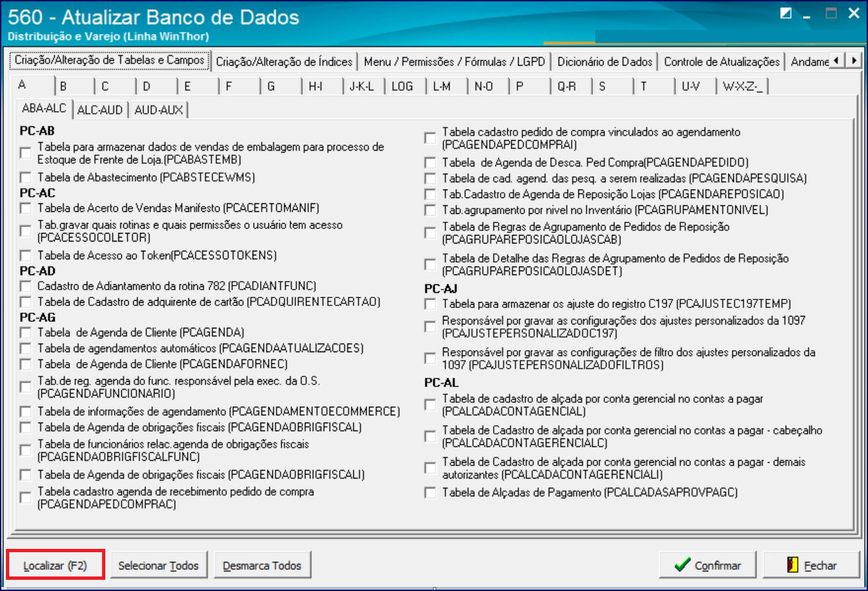Screen dimensions: 868x591
Task: Check the PCAGENDAPESQUISA checkbox
Action: click(x=430, y=178)
